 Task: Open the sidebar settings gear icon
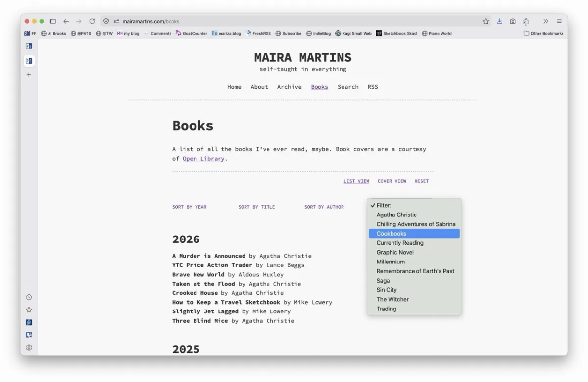pos(29,348)
